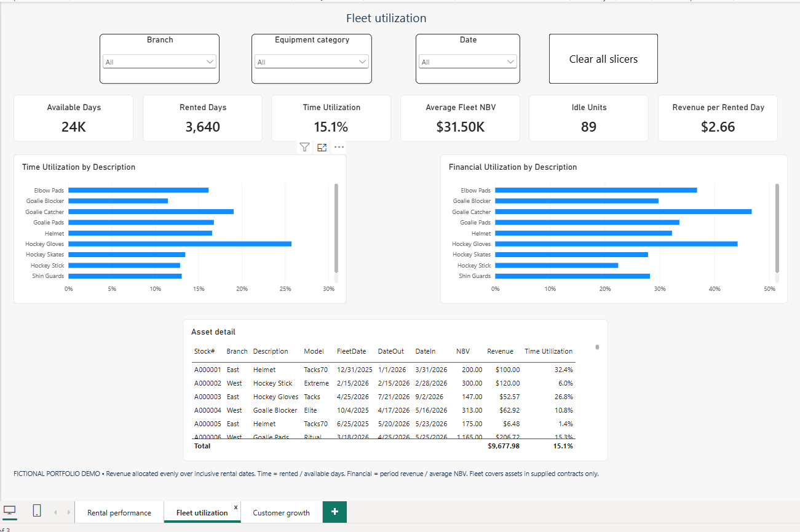Screen dimensions: 800x532
Task: Open the Customer growth page tab
Action: [281, 512]
